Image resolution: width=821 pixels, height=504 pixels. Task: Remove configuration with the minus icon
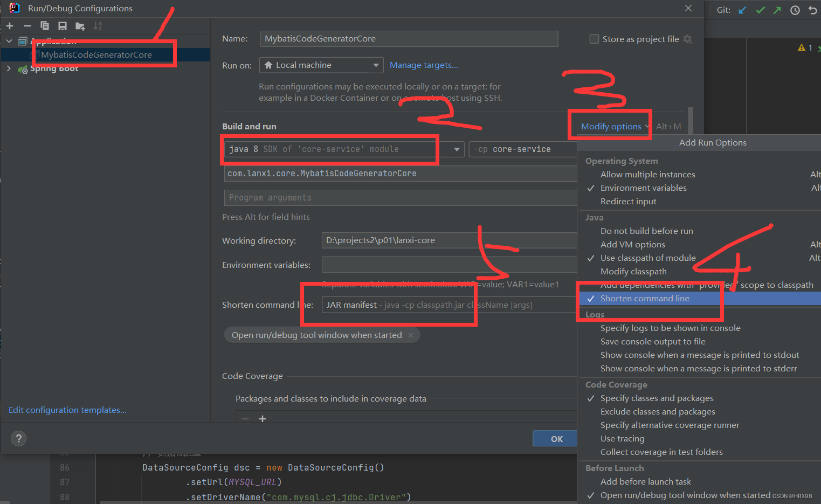click(27, 26)
